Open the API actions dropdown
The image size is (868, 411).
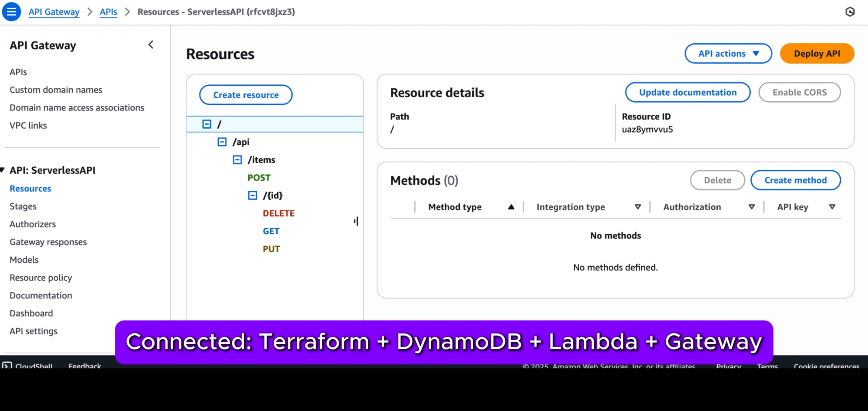728,53
